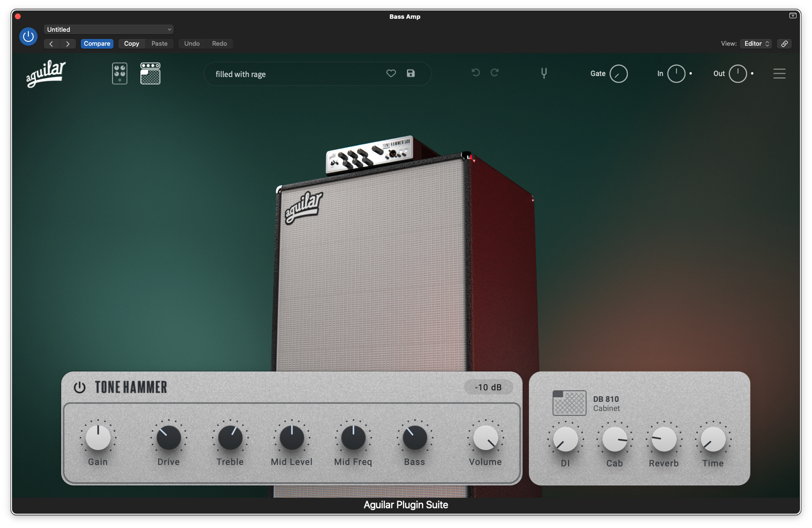The width and height of the screenshot is (812, 528).
Task: Click the 'DB 810' cabinet name text
Action: click(x=606, y=399)
